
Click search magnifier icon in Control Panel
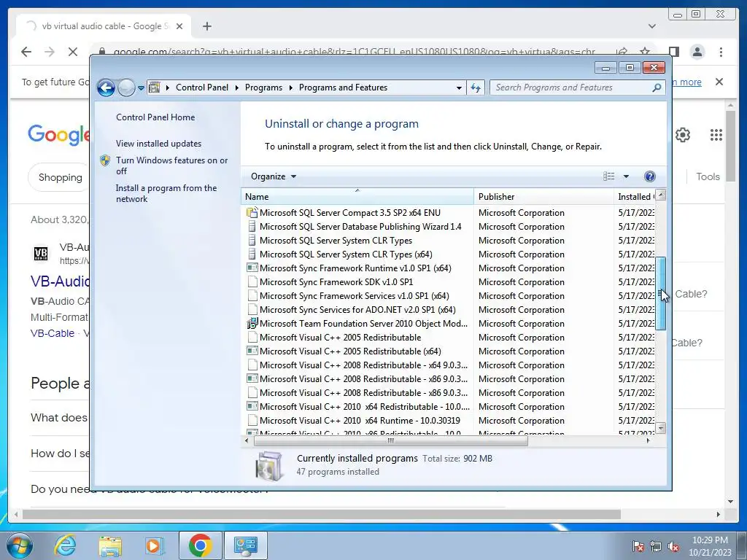pos(657,87)
